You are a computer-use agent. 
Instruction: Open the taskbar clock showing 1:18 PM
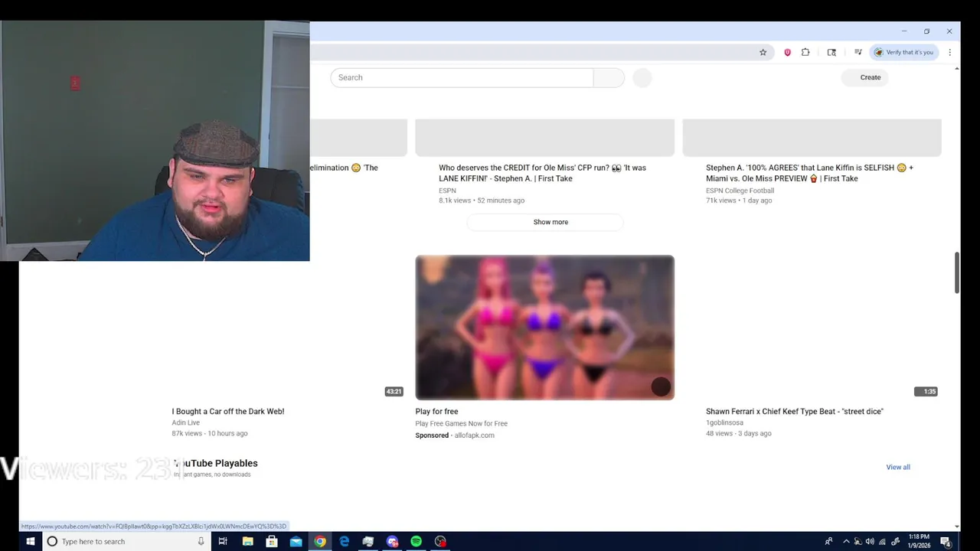(919, 541)
